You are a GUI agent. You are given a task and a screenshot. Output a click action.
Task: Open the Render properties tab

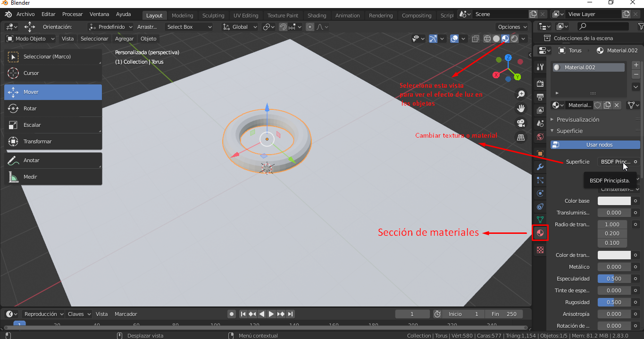[540, 83]
